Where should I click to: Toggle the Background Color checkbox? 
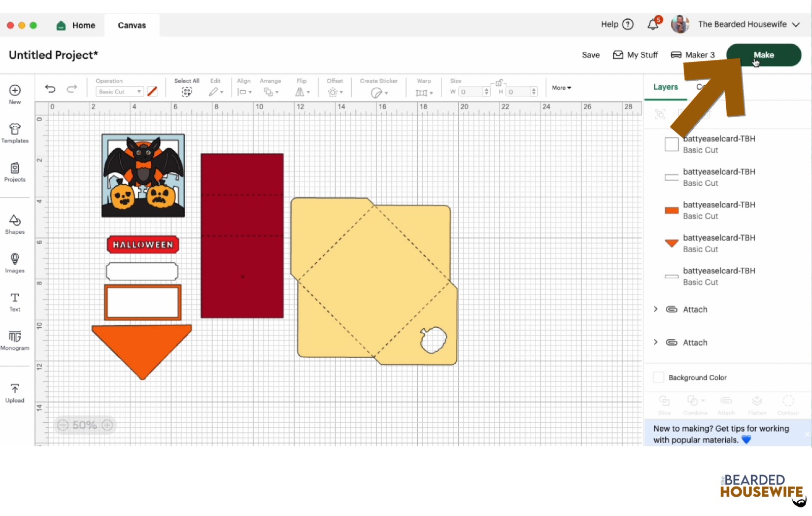[x=658, y=377]
